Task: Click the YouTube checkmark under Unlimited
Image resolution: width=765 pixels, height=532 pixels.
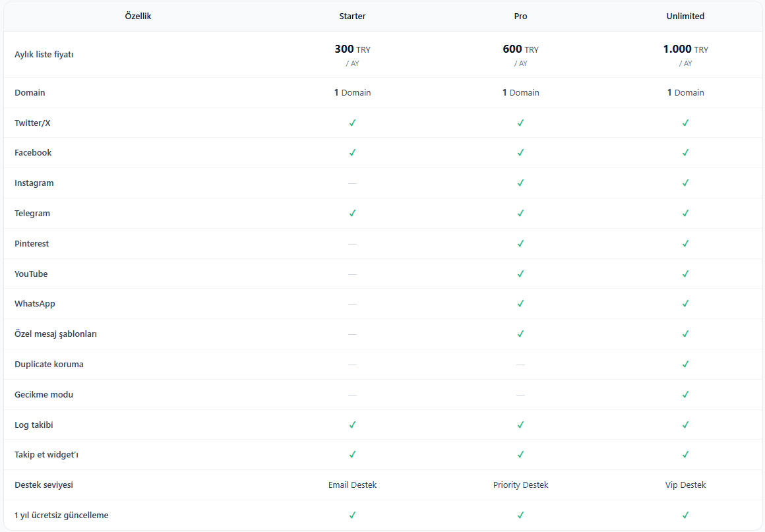Action: (x=685, y=274)
